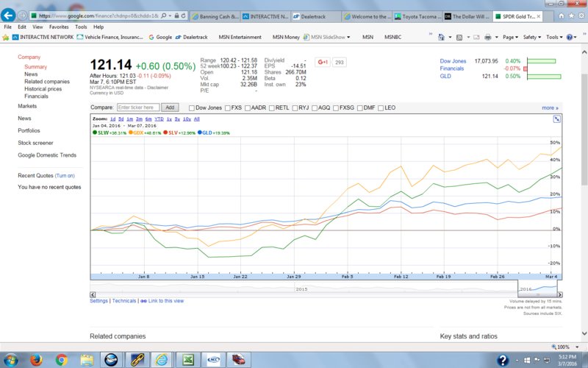Click the browser forward arrow button
Screen dimensions: 588x368
click(x=23, y=15)
